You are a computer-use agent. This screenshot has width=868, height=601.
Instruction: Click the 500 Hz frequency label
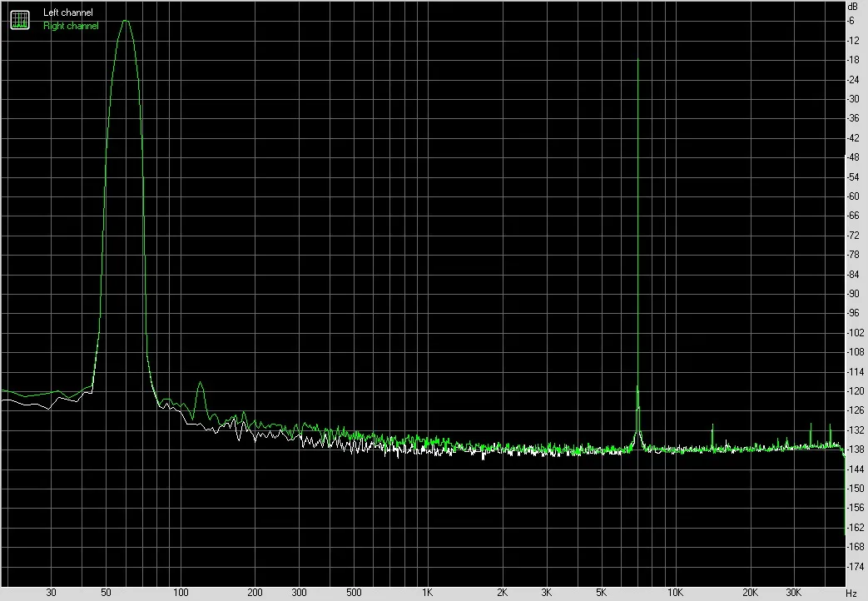pos(354,593)
